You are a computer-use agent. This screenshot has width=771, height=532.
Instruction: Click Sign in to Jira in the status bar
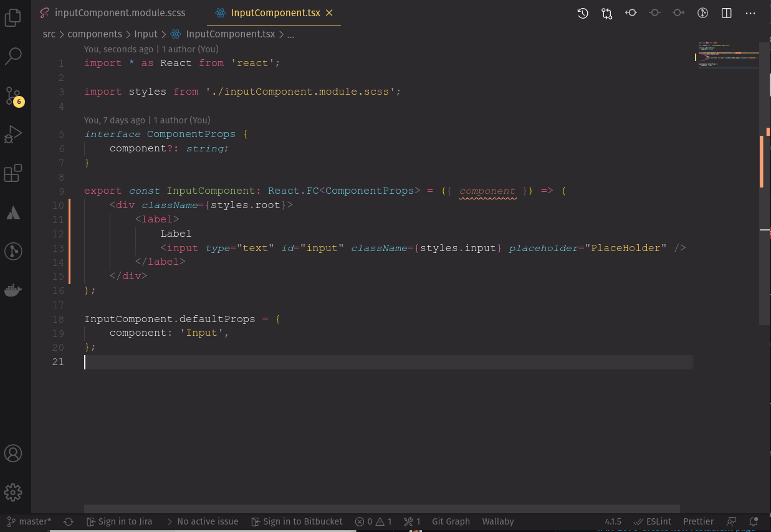pos(119,521)
